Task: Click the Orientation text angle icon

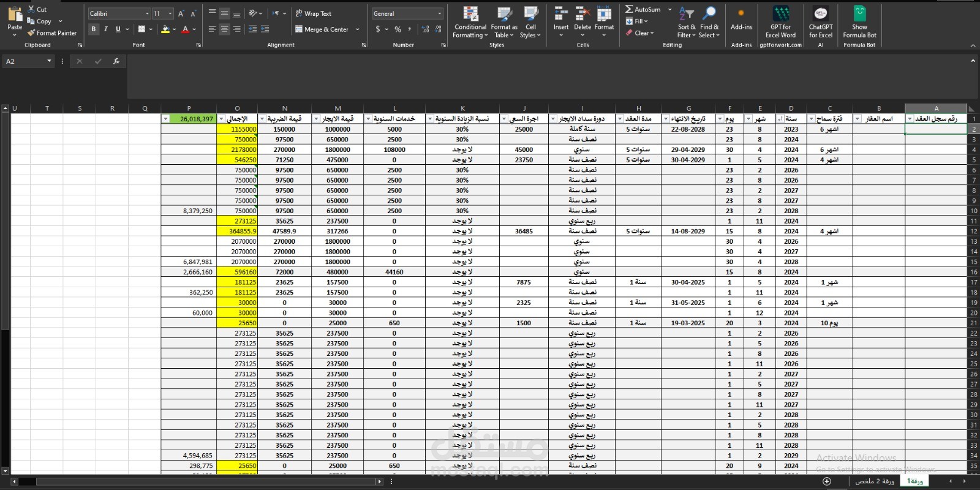Action: (253, 13)
